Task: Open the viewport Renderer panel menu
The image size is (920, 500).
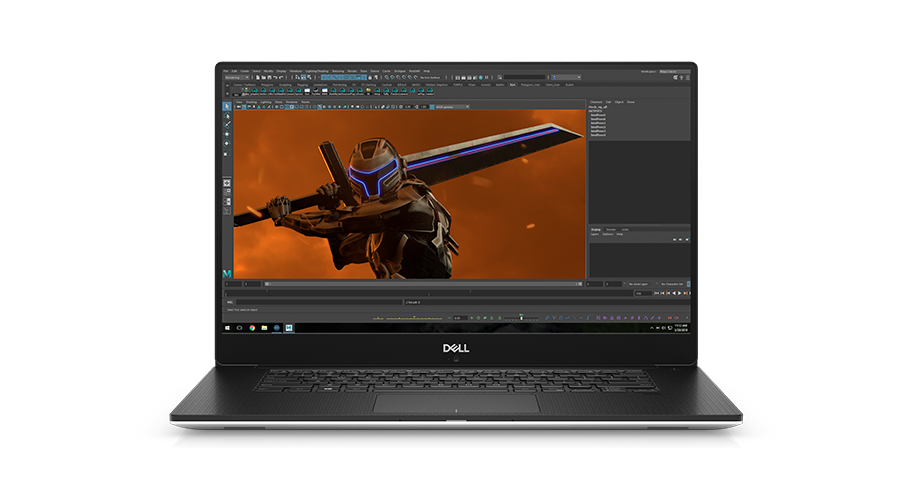Action: (292, 102)
